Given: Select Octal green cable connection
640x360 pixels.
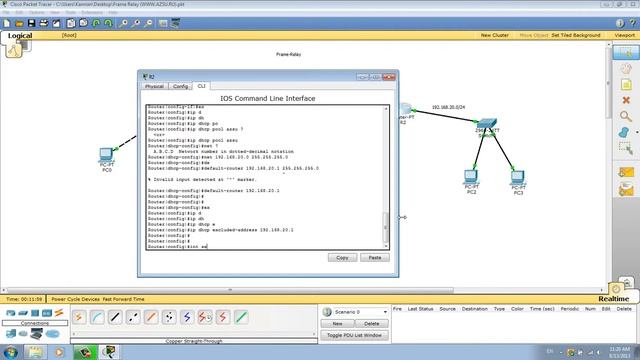Looking at the screenshot, I should coord(241,317).
